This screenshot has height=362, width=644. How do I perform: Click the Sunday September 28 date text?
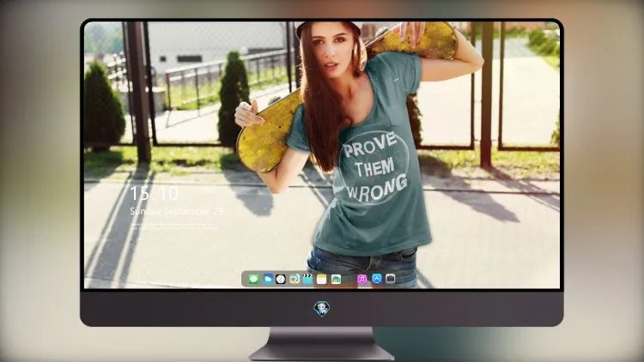point(176,211)
